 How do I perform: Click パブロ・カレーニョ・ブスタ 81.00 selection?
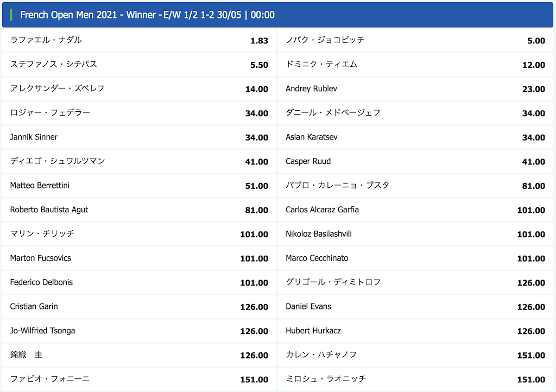(415, 185)
